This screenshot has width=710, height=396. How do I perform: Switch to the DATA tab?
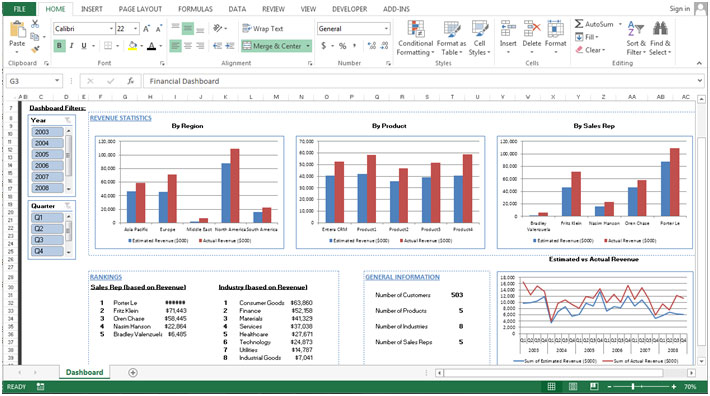237,9
